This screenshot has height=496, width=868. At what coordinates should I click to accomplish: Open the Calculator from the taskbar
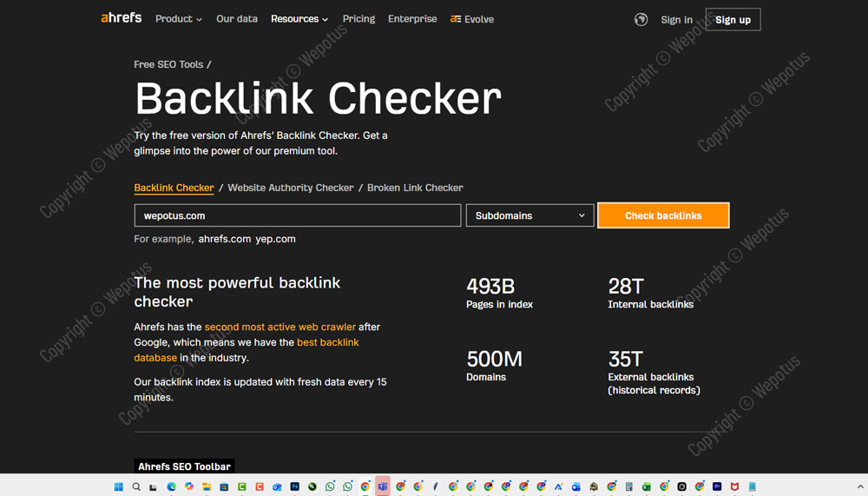[628, 486]
